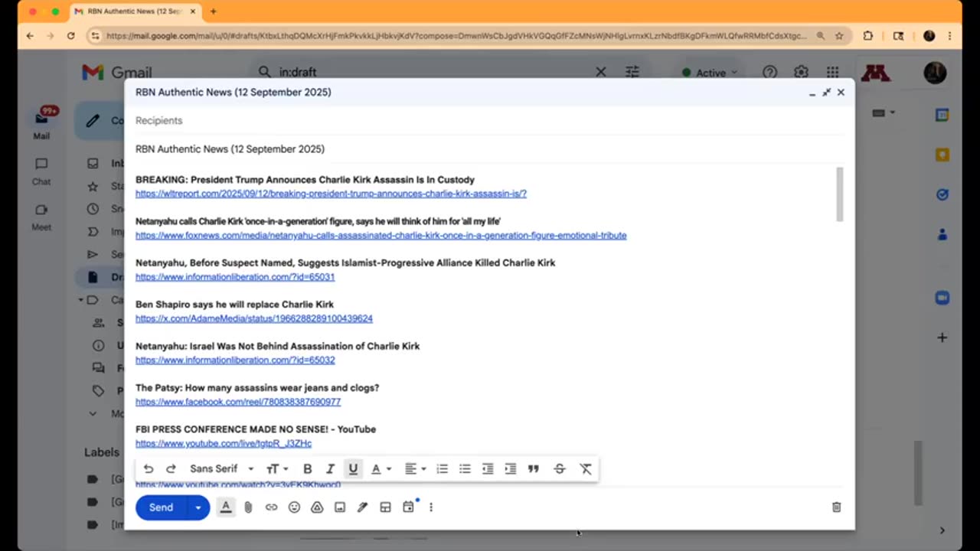
Task: Bookmark this page with star icon
Action: coord(839,35)
